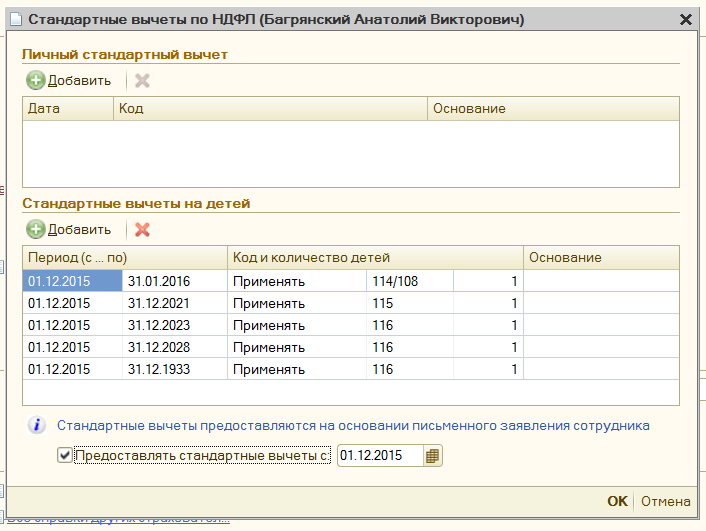Select deduction code 115 cell

pos(395,303)
